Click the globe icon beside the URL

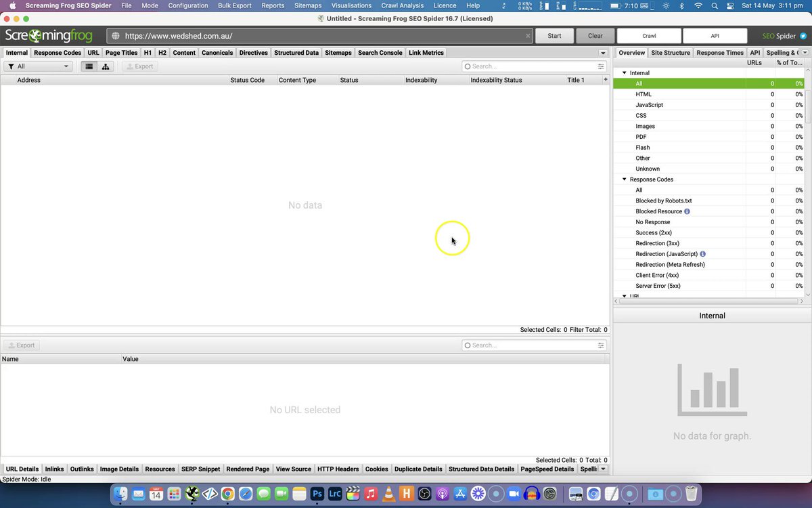(x=116, y=36)
